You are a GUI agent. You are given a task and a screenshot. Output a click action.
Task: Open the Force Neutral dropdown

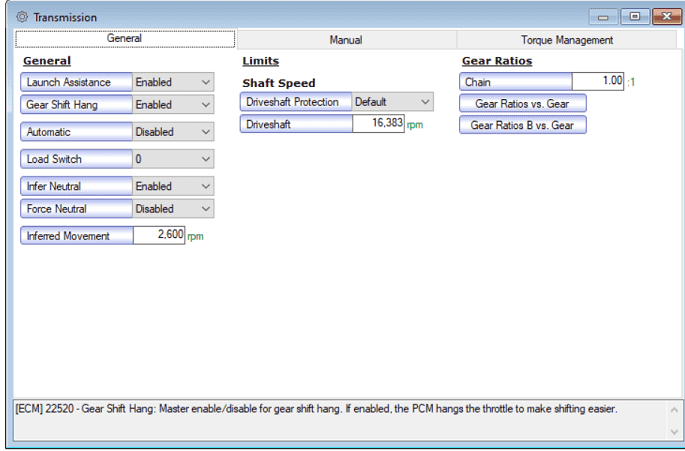click(x=173, y=209)
